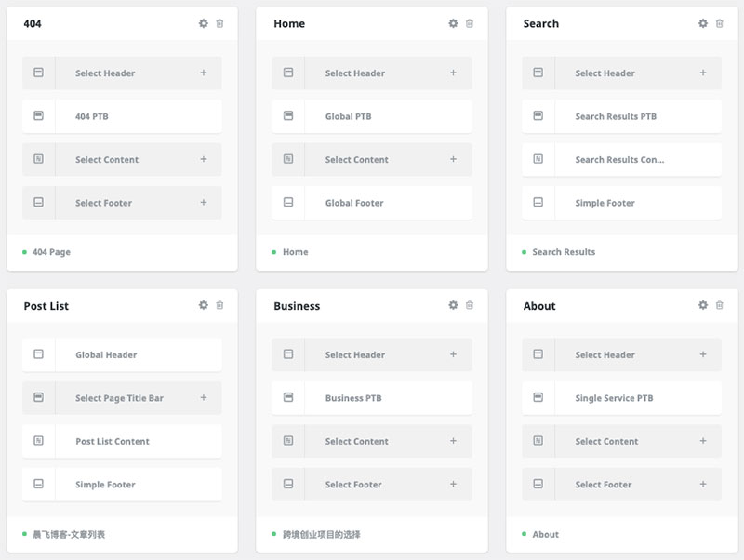Open the About layout settings gear
The width and height of the screenshot is (744, 560).
pyautogui.click(x=703, y=305)
